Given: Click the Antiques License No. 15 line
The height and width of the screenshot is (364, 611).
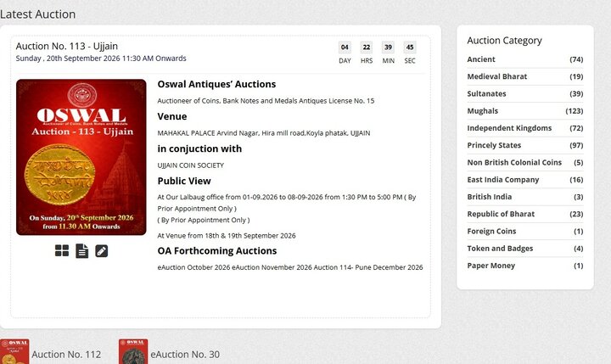Looking at the screenshot, I should pos(266,101).
